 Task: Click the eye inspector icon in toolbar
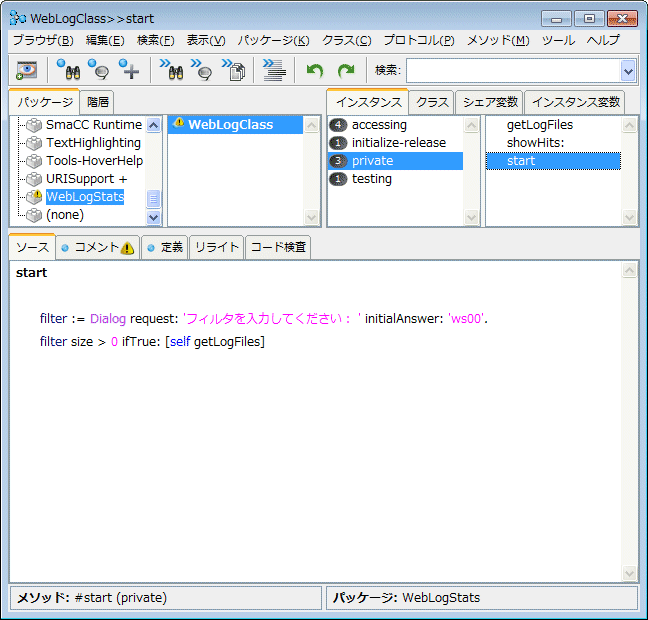point(26,70)
